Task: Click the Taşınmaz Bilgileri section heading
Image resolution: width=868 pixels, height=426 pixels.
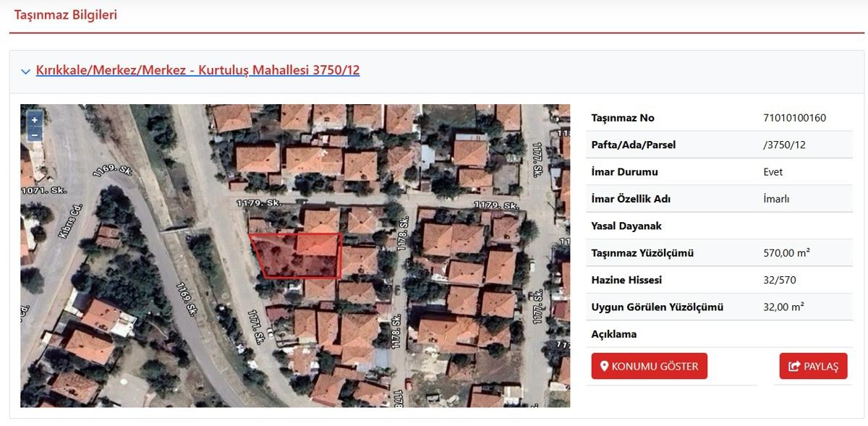Action: [66, 14]
